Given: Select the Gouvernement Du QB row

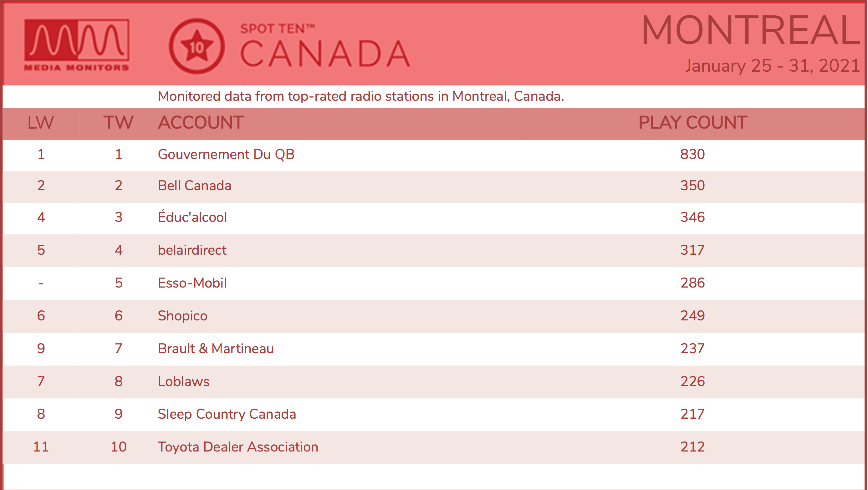Looking at the screenshot, I should (x=434, y=155).
